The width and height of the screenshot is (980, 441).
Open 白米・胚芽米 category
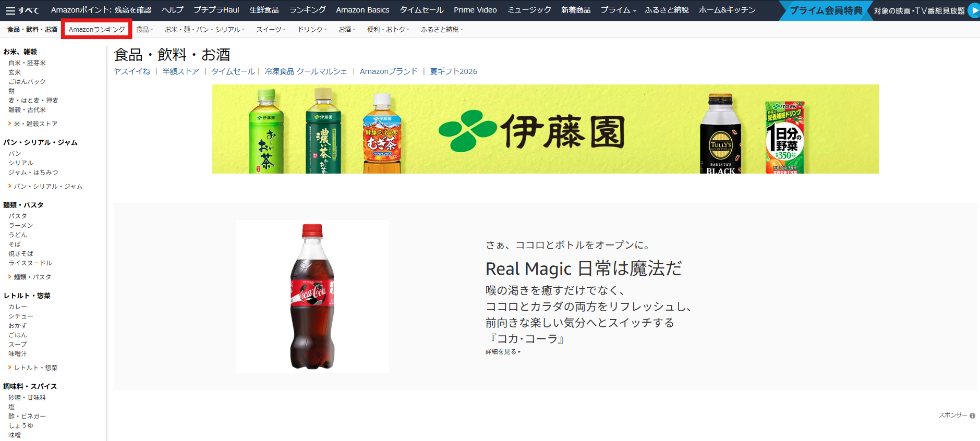(27, 63)
